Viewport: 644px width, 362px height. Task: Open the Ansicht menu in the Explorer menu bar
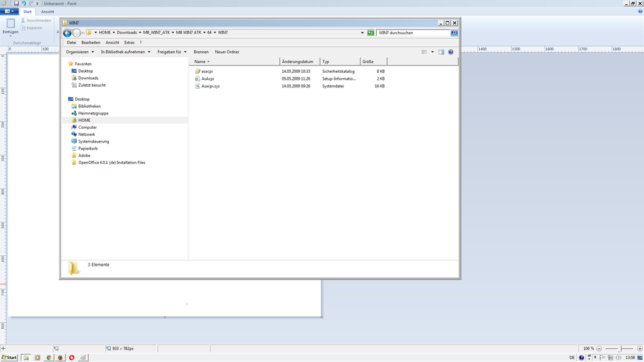coord(112,43)
